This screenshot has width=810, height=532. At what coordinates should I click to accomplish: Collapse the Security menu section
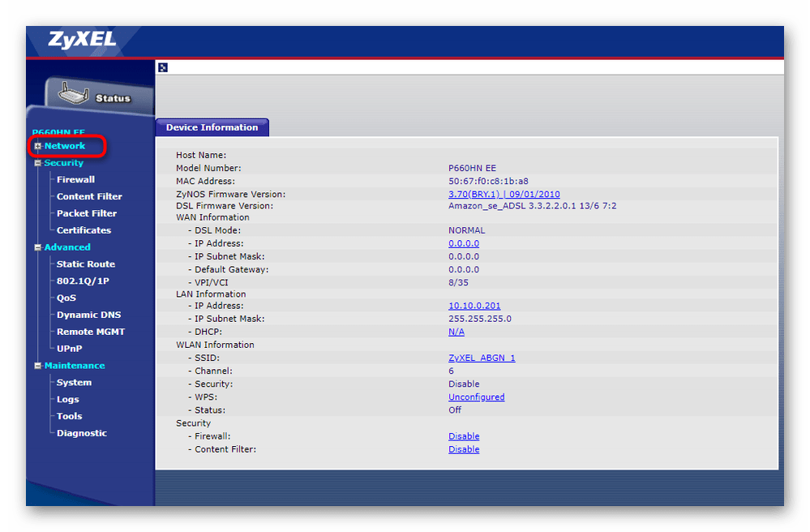[x=38, y=163]
